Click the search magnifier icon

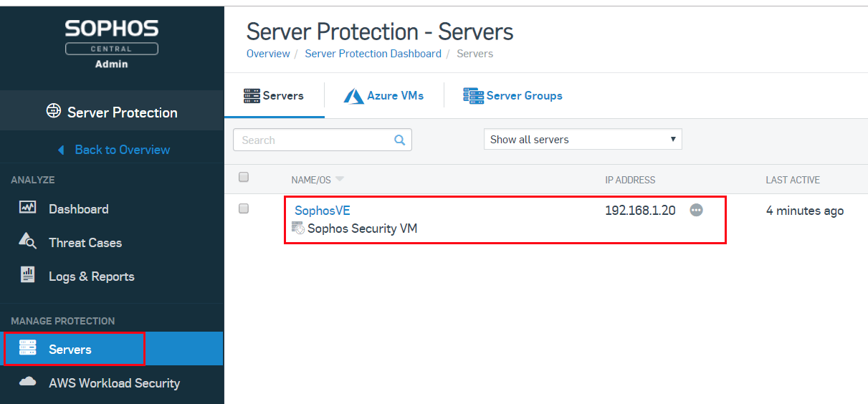click(400, 140)
